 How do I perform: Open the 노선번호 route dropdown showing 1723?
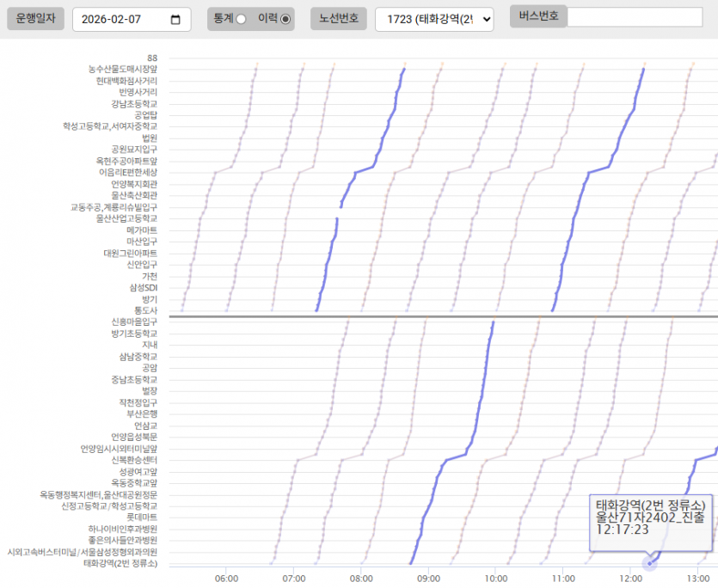pyautogui.click(x=434, y=19)
